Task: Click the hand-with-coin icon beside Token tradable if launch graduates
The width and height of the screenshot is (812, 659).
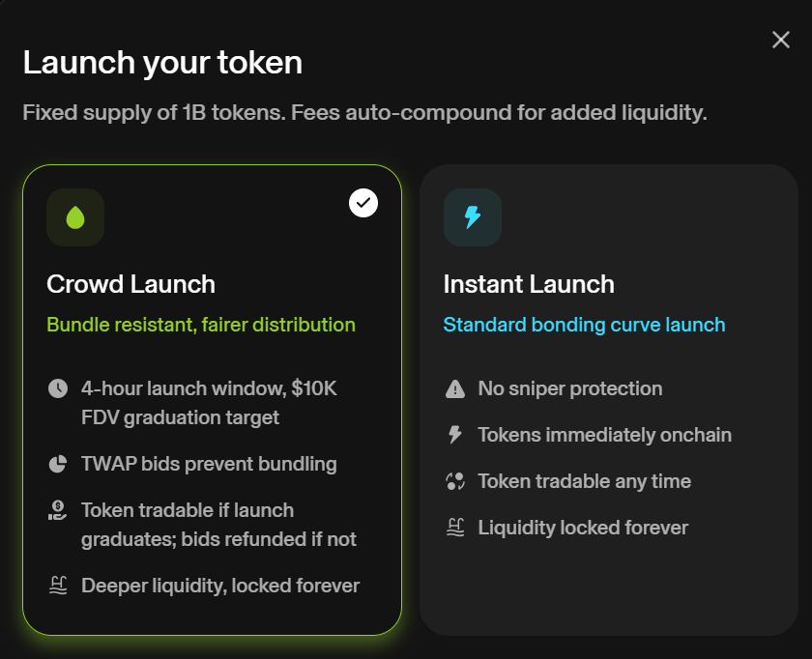Action: click(x=57, y=510)
